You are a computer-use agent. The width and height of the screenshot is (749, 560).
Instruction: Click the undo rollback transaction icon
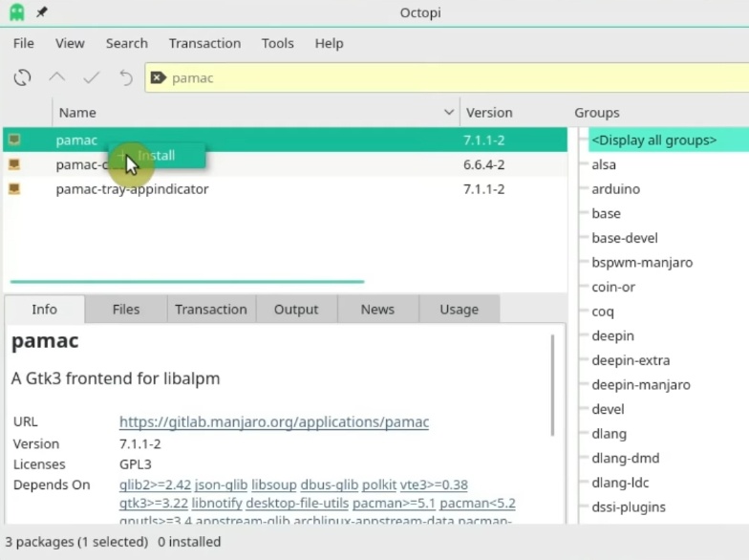point(126,77)
